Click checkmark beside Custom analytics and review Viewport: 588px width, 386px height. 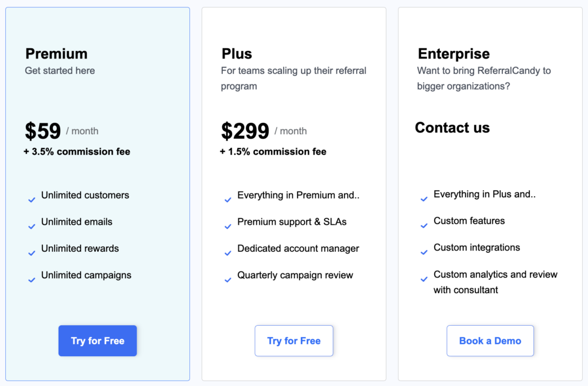click(424, 279)
